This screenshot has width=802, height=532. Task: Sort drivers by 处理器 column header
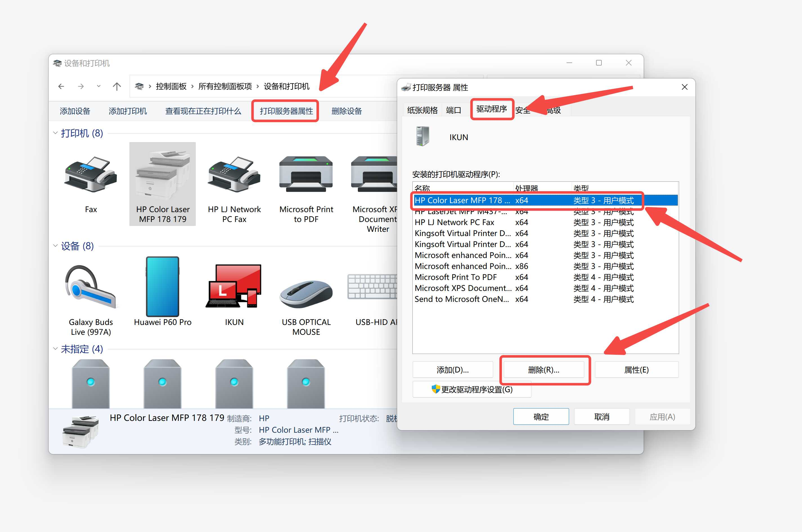pos(542,188)
